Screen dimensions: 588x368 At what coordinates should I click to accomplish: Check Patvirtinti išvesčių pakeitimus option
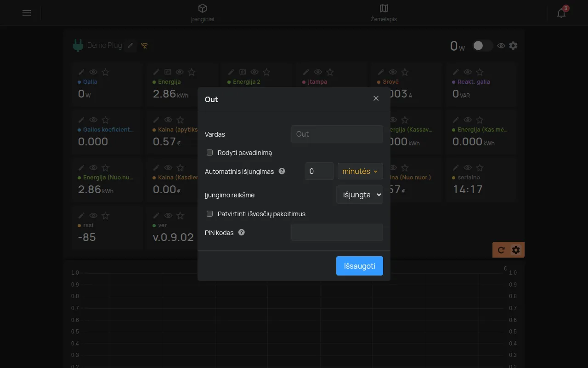pos(209,213)
